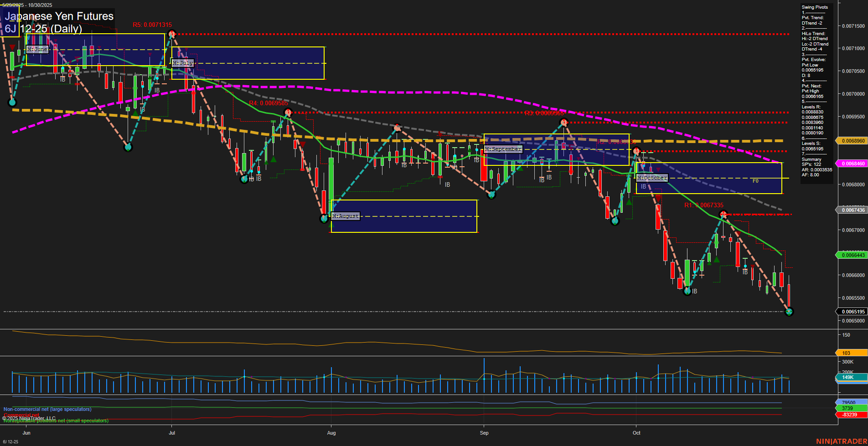
Task: Click the F0 marker in the October box
Action: coord(755,181)
